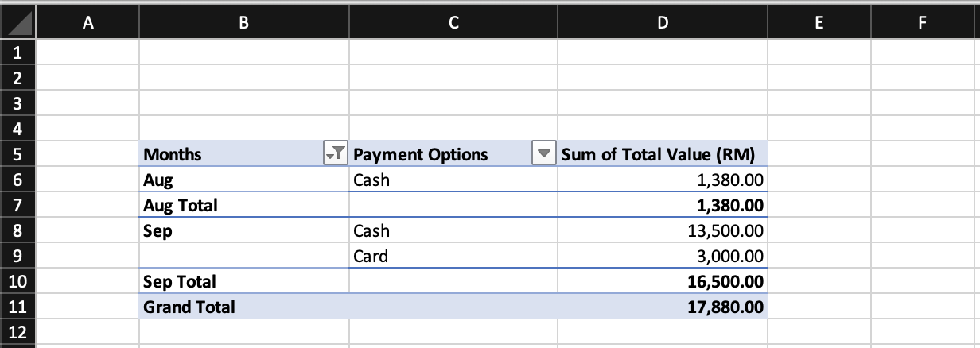Screen dimensions: 980x348
Task: Click the Sep month cell
Action: (244, 230)
